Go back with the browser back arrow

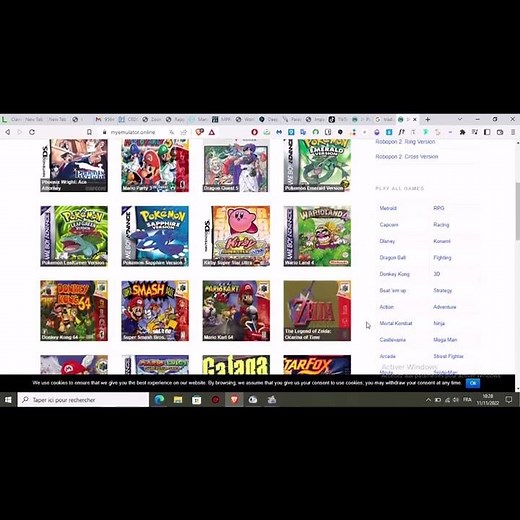(x=7, y=132)
